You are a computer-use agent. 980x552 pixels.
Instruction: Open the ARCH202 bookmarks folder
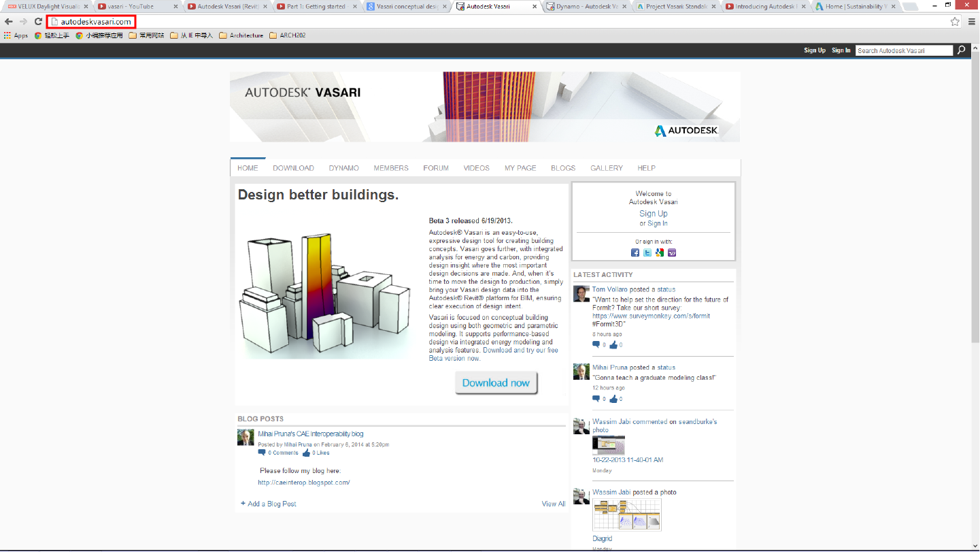point(288,35)
